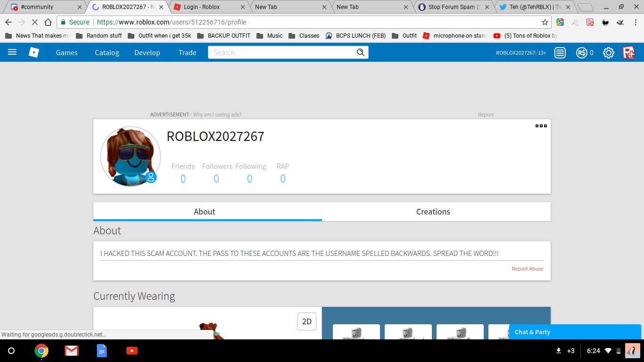Open the profile three-dots options menu
644x362 pixels.
[541, 126]
